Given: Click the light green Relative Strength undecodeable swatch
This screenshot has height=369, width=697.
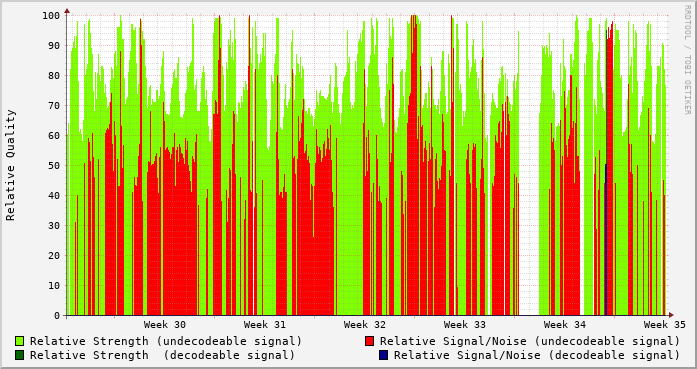Looking at the screenshot, I should (20, 341).
